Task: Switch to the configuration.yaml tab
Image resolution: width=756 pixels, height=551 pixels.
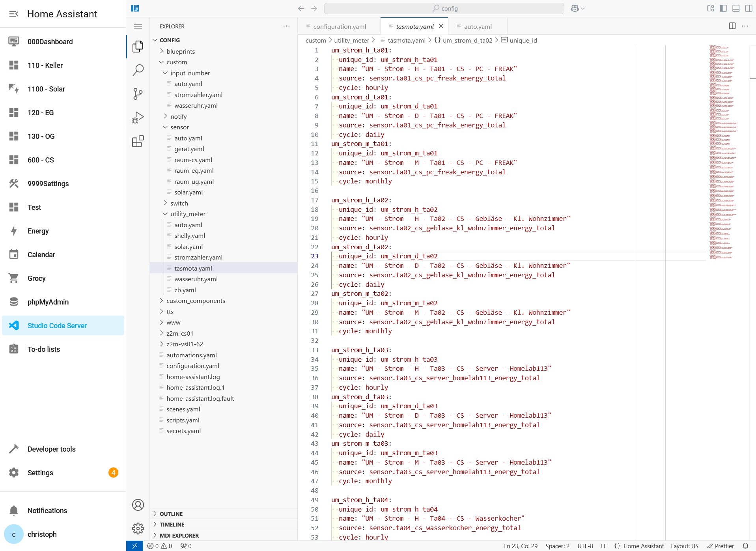Action: click(339, 26)
